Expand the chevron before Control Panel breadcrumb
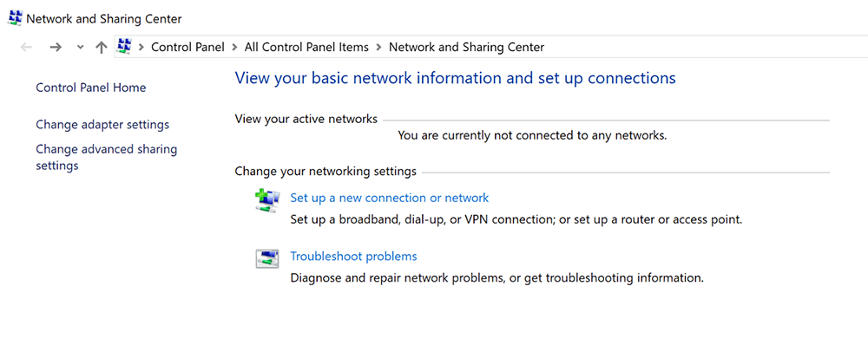Screen dimensions: 868x358 [x=141, y=48]
